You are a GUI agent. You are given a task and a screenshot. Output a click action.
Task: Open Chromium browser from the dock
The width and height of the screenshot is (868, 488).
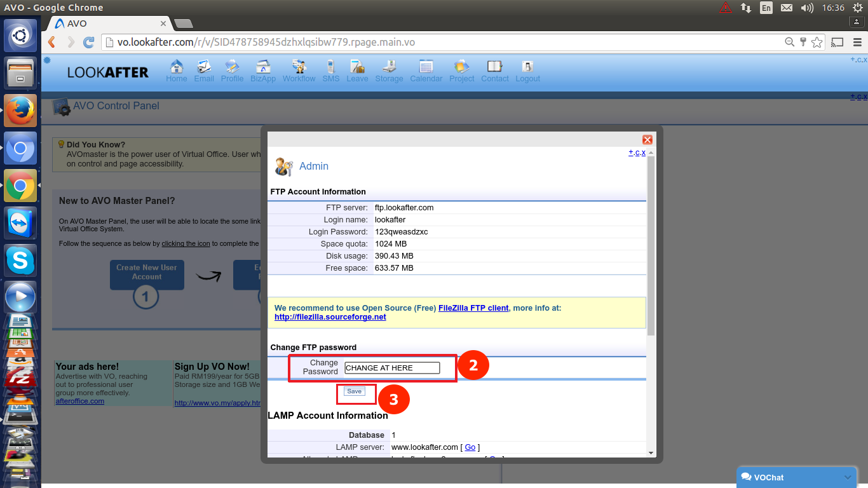coord(20,148)
